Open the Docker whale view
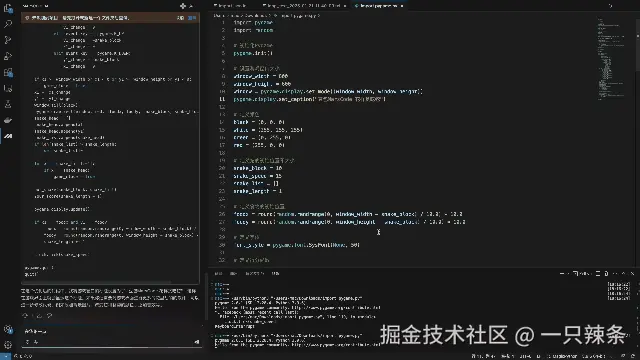 point(8,120)
